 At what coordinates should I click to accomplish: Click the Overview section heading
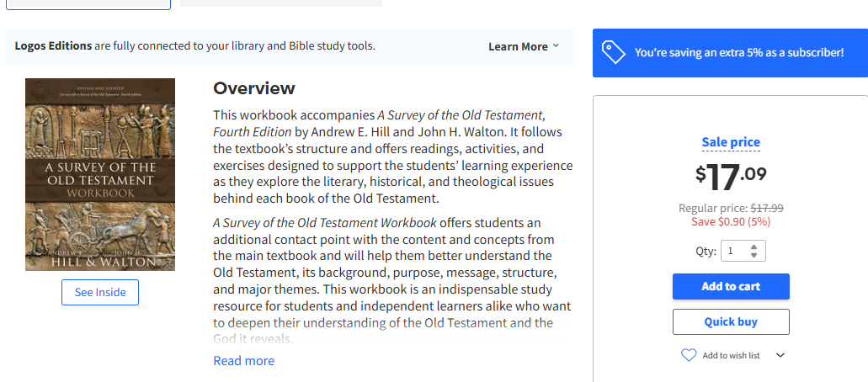tap(254, 88)
